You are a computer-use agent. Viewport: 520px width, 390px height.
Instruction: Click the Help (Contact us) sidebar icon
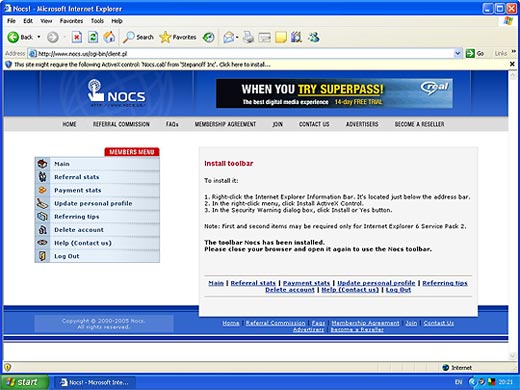tap(42, 243)
